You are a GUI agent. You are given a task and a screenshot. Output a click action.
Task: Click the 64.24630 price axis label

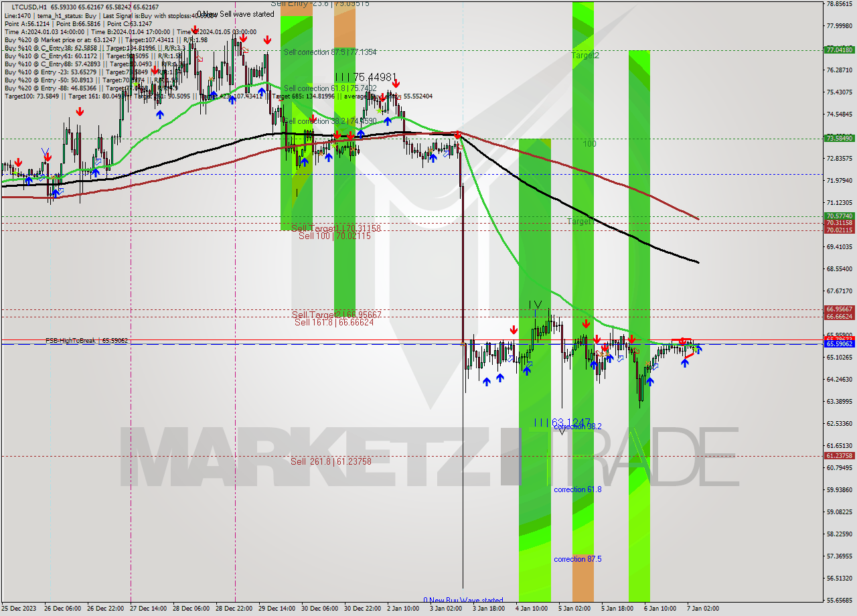(x=840, y=379)
